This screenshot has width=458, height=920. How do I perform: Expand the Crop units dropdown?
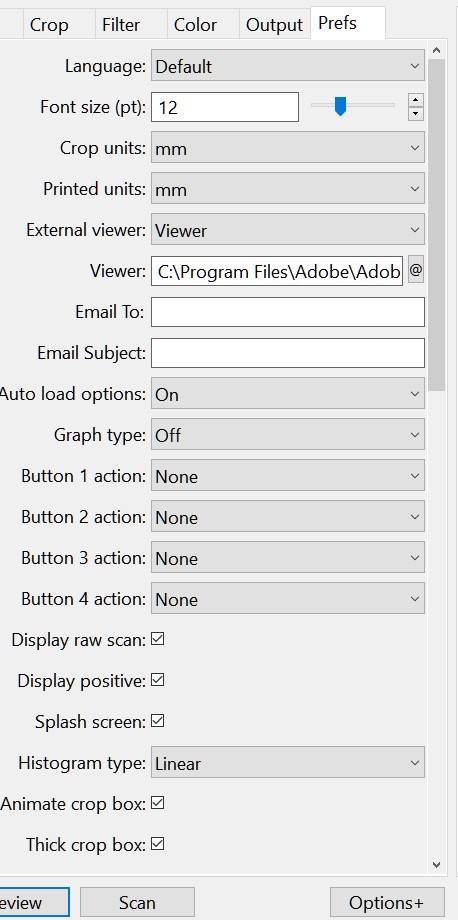pos(288,148)
